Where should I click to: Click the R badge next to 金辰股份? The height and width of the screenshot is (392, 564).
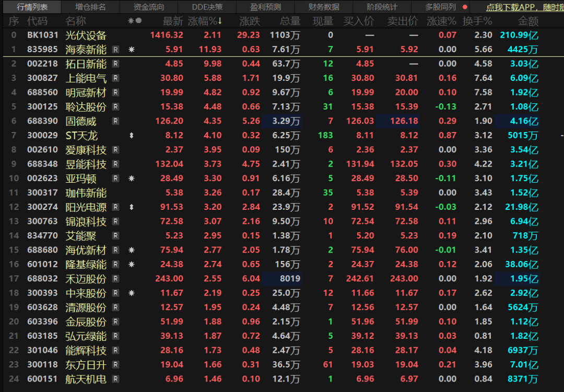(115, 322)
